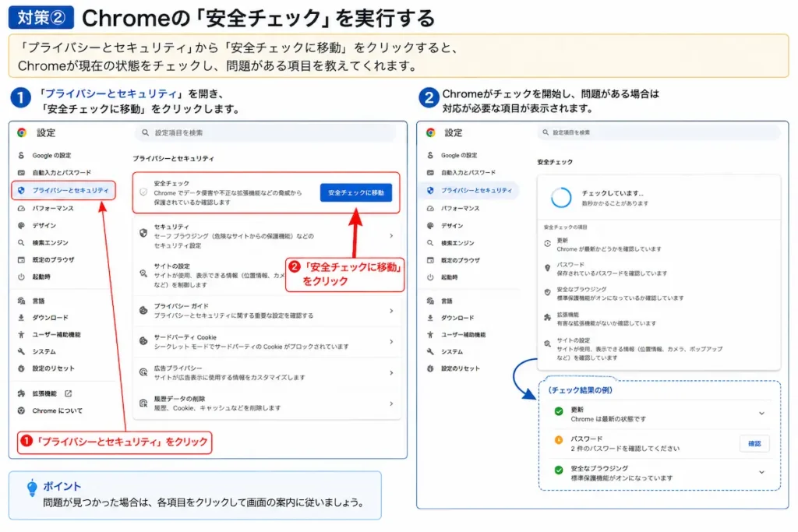Expand the 更新 result row dropdown arrow
798x532 pixels.
pos(762,413)
